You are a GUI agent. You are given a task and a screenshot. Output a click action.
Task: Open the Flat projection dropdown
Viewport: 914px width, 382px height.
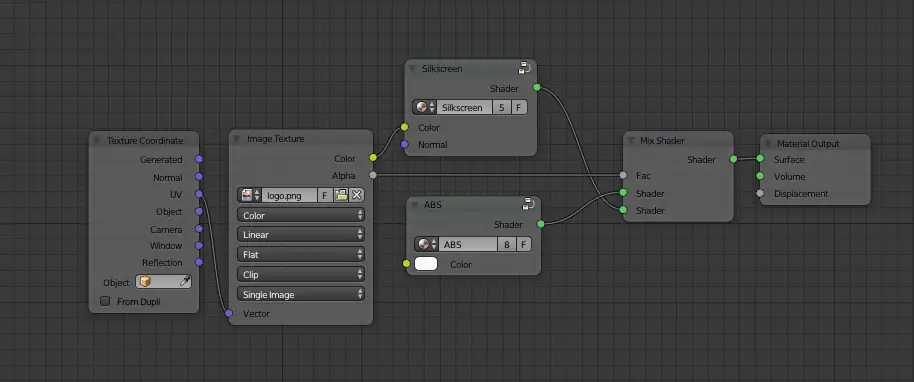301,255
